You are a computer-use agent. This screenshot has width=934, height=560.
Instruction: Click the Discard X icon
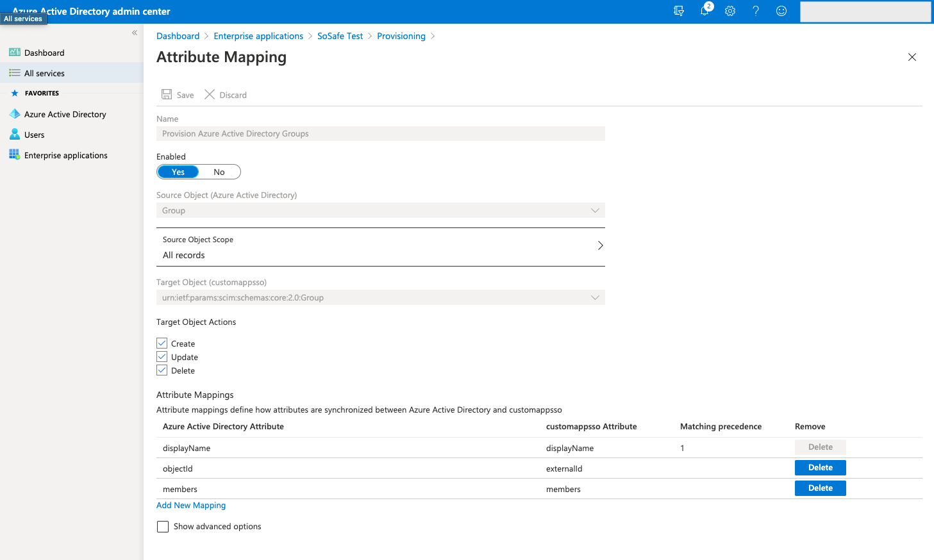pos(210,95)
